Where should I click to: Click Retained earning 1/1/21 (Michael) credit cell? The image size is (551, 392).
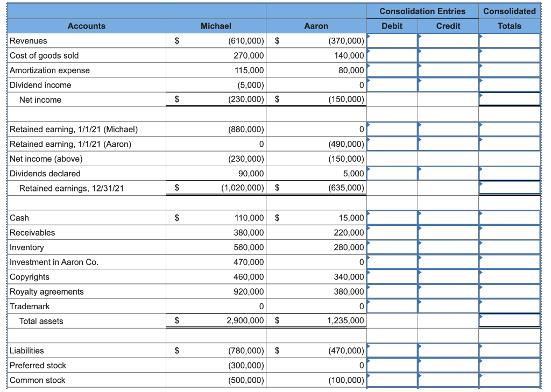tap(448, 129)
